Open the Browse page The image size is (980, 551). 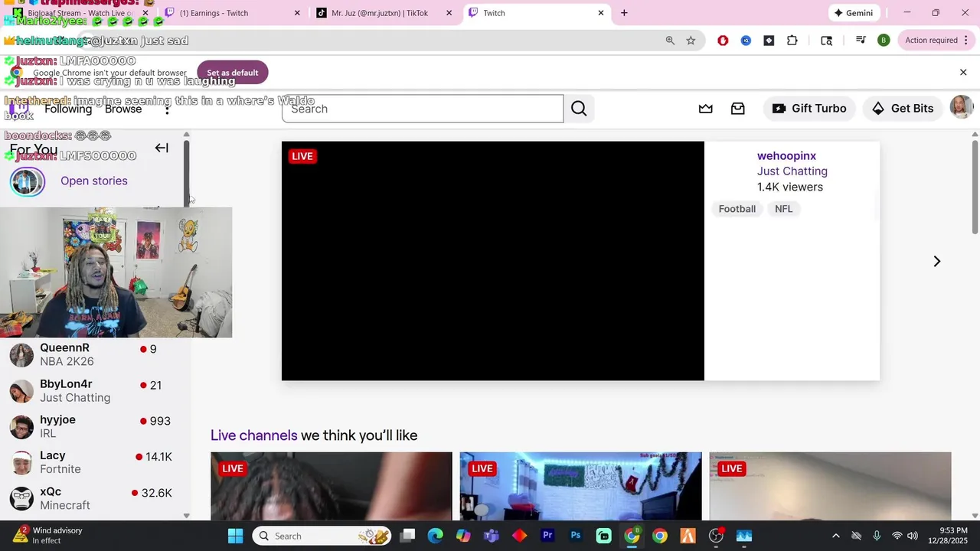123,109
